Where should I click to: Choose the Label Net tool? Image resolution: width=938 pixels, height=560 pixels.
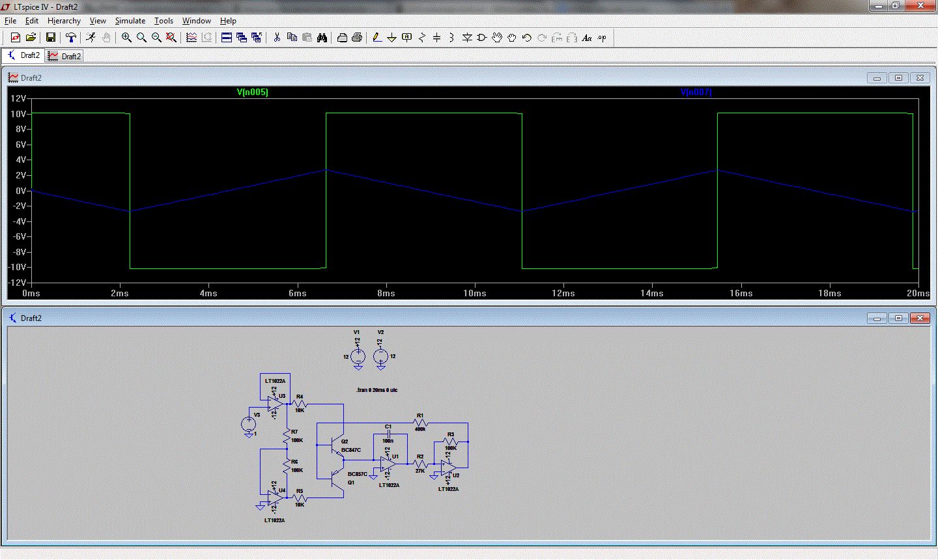point(407,38)
